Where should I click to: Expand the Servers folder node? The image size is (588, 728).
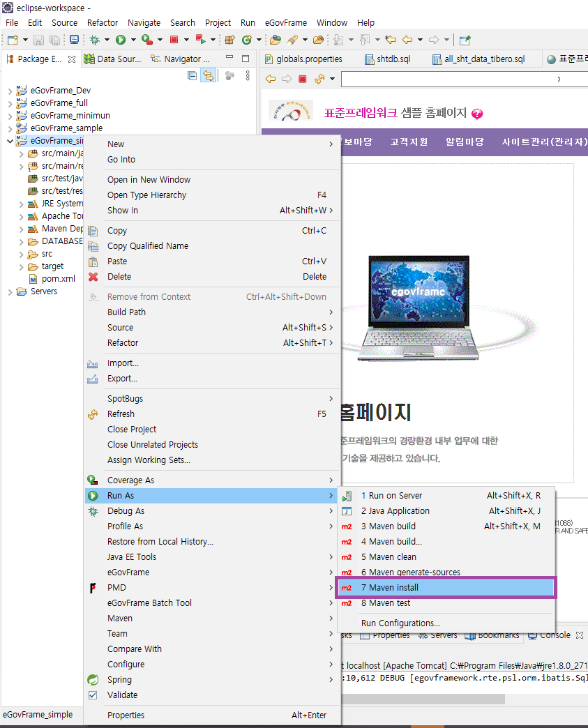pyautogui.click(x=10, y=291)
